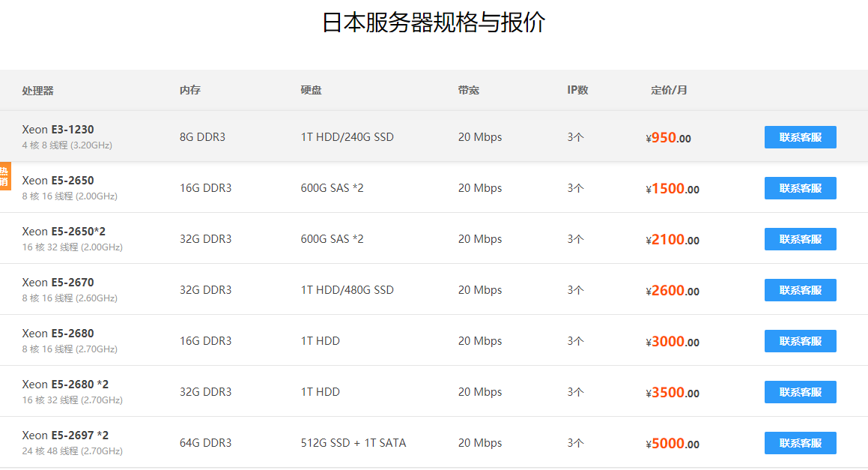Viewport: 868px width, 470px height.
Task: Click the spec text 4 核 8 线程 (3.20GHz)
Action: pos(67,145)
